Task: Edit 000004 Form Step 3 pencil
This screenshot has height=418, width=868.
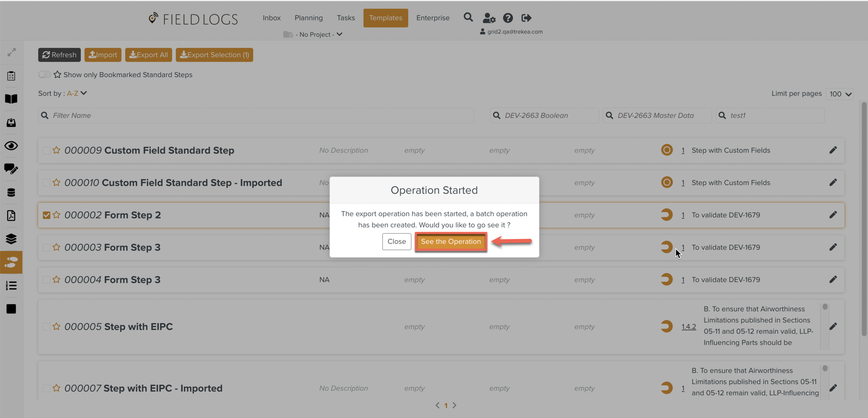Action: (833, 279)
